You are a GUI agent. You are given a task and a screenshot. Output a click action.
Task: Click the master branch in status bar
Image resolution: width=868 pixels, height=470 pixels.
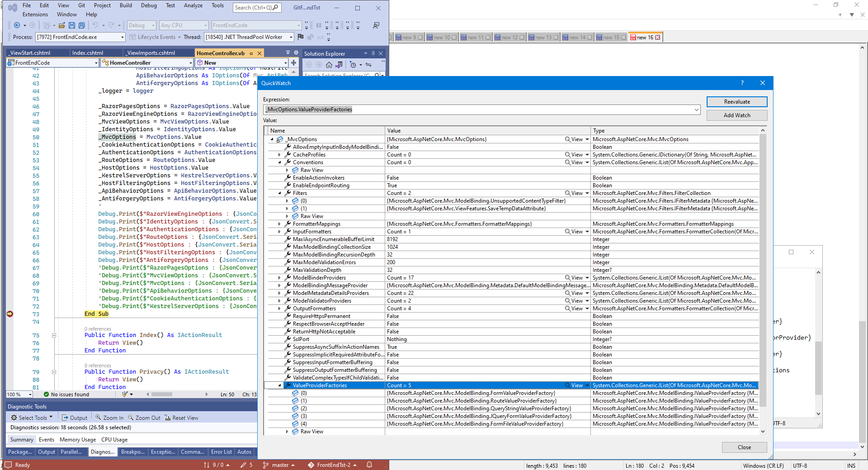point(278,465)
